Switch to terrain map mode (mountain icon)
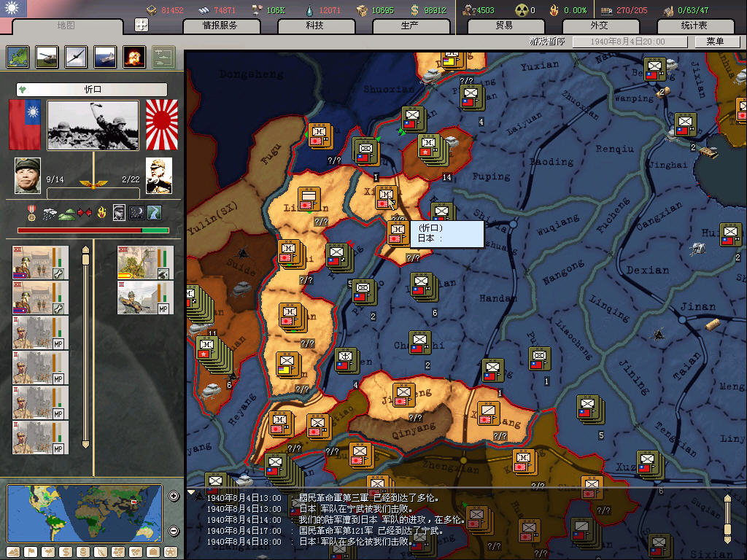The width and height of the screenshot is (747, 560). click(13, 553)
